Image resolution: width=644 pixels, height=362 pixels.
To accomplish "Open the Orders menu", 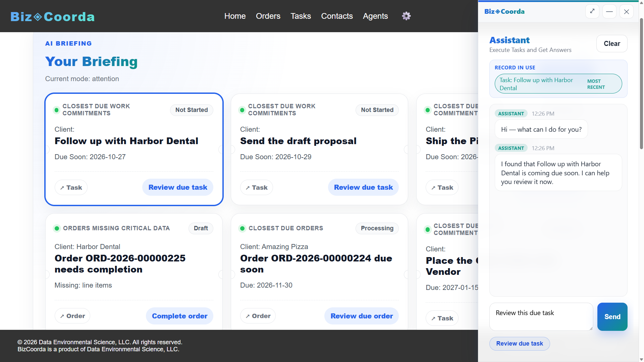I will pos(268,16).
